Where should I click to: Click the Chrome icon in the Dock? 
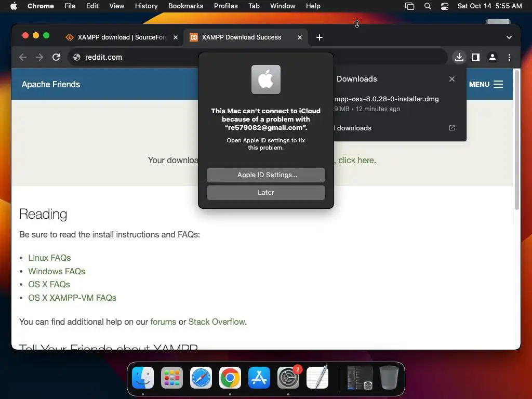point(230,378)
